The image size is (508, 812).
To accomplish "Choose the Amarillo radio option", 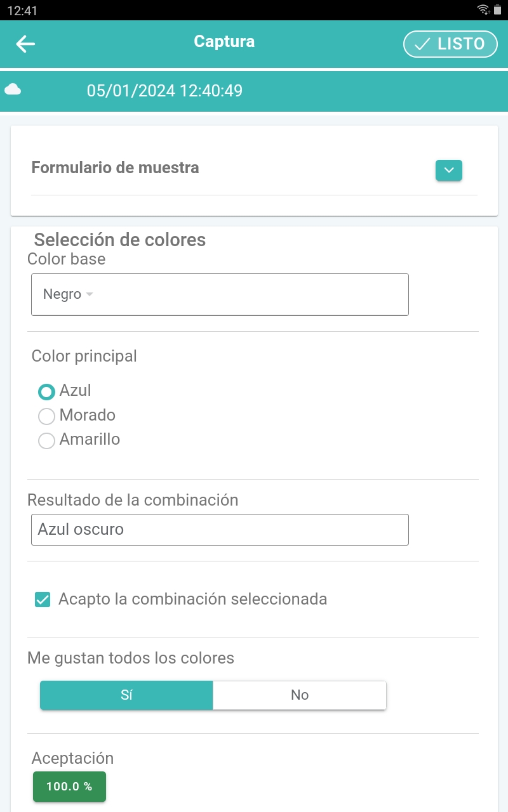I will pyautogui.click(x=46, y=440).
